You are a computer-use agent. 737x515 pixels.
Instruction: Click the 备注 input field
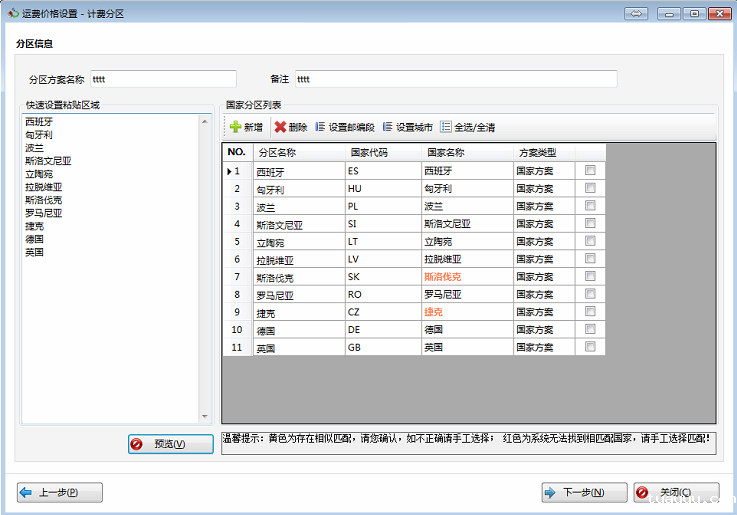point(456,79)
